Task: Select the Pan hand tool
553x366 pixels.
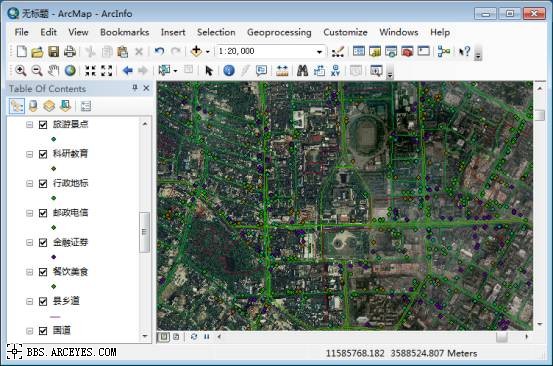Action: tap(53, 71)
